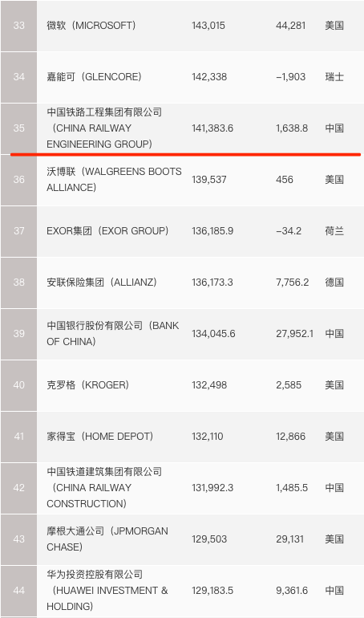Viewport: 364px width, 618px height.
Task: Select the Home Depot entry
Action: pyautogui.click(x=100, y=437)
